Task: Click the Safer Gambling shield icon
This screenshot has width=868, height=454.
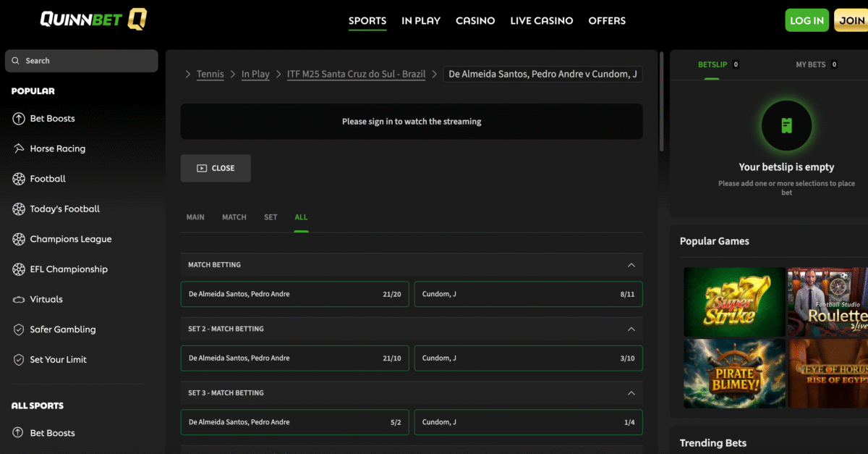Action: coord(19,329)
